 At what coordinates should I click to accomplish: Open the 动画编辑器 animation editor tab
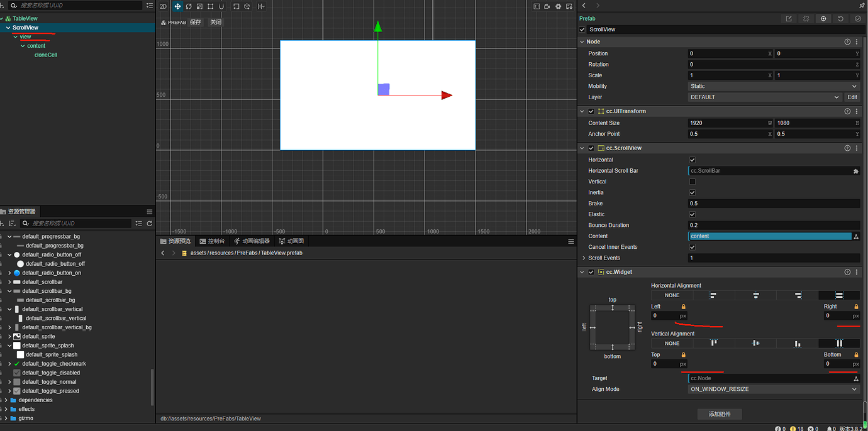click(x=253, y=241)
